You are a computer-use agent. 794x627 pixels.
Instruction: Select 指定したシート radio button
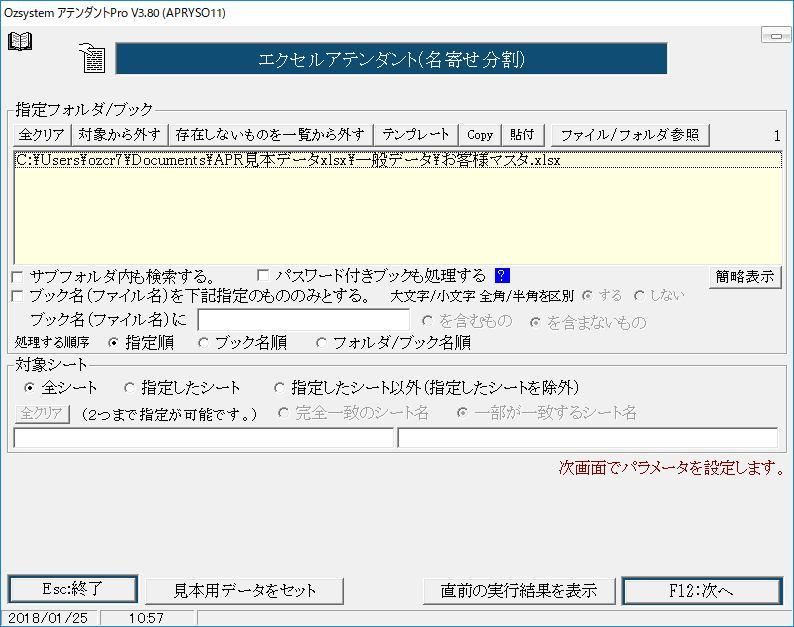[x=129, y=388]
